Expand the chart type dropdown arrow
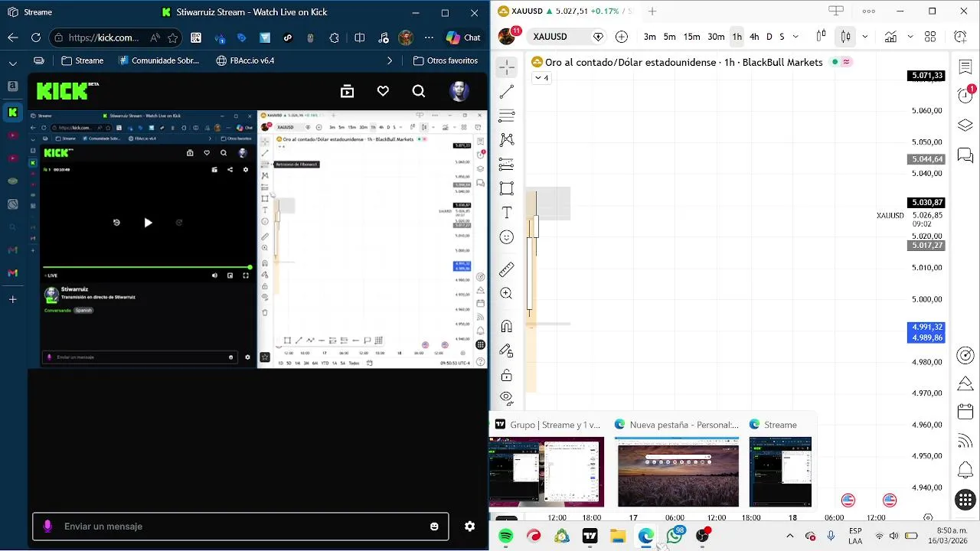Screen dimensions: 980x551 coord(864,37)
